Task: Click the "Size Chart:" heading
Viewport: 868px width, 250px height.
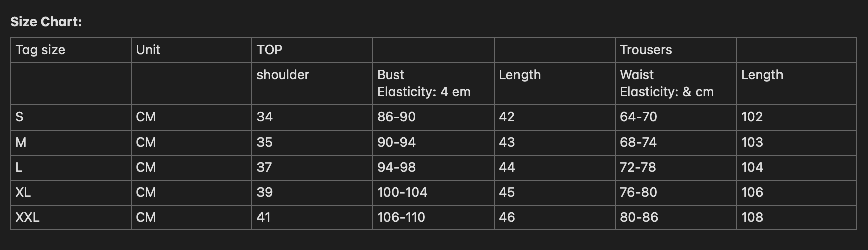Action: click(46, 22)
